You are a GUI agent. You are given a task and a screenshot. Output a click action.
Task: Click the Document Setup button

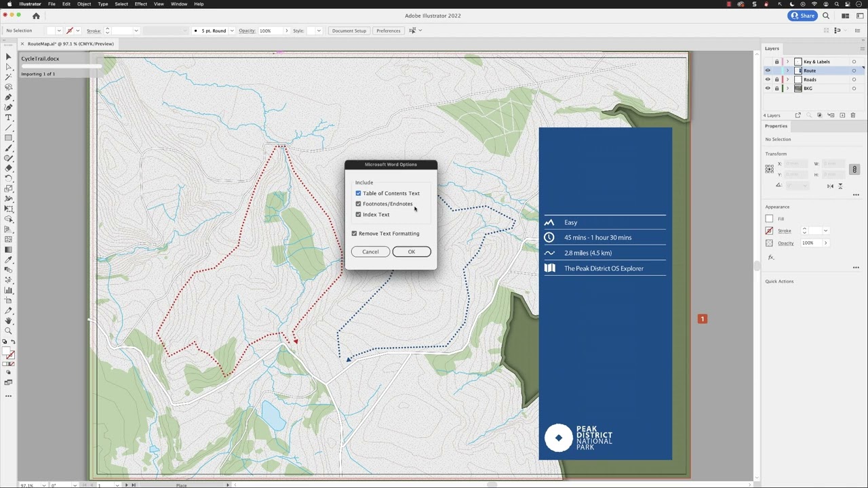349,30
